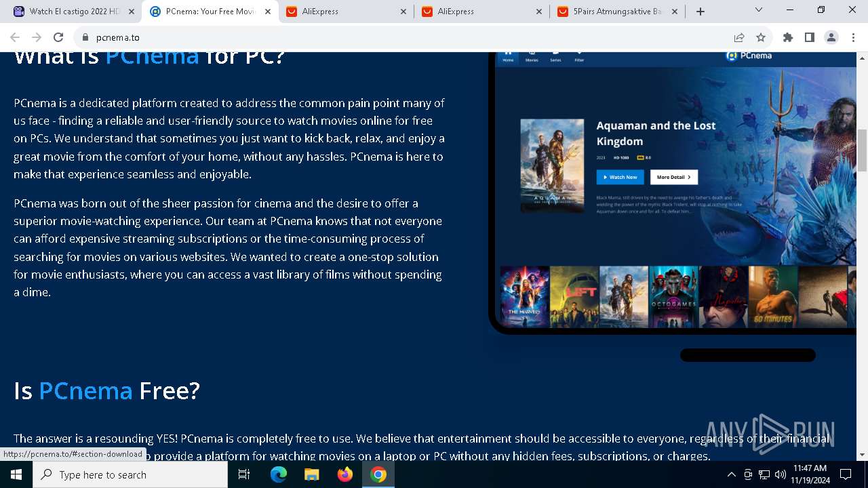The width and height of the screenshot is (868, 488).
Task: Click the scrollbar down arrow
Action: pyautogui.click(x=862, y=455)
